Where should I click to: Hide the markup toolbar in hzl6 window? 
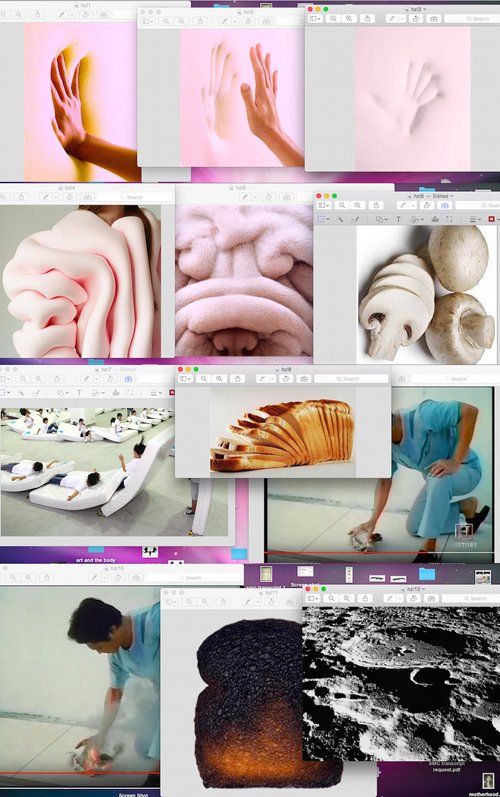click(x=445, y=205)
